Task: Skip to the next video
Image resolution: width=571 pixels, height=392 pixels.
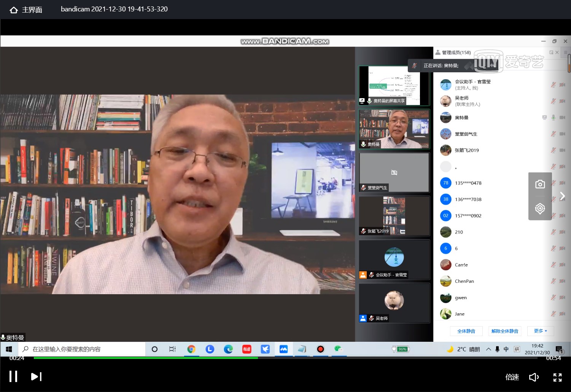Action: [36, 376]
